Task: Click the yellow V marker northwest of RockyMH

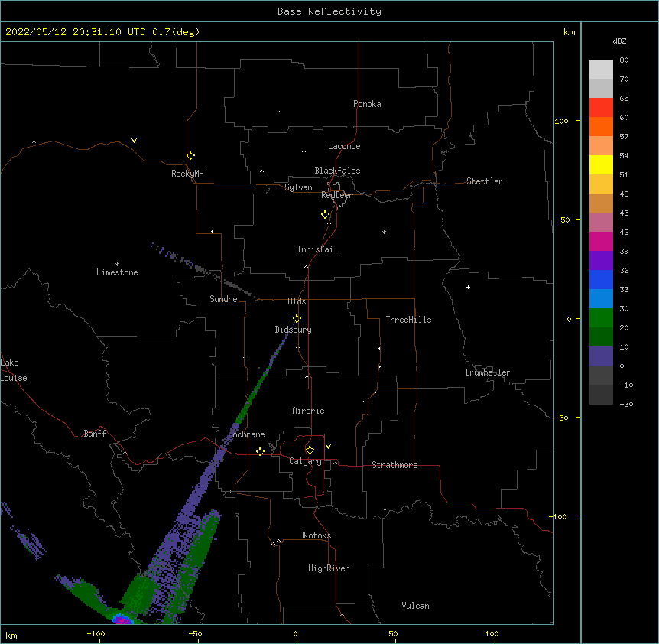Action: pyautogui.click(x=134, y=141)
